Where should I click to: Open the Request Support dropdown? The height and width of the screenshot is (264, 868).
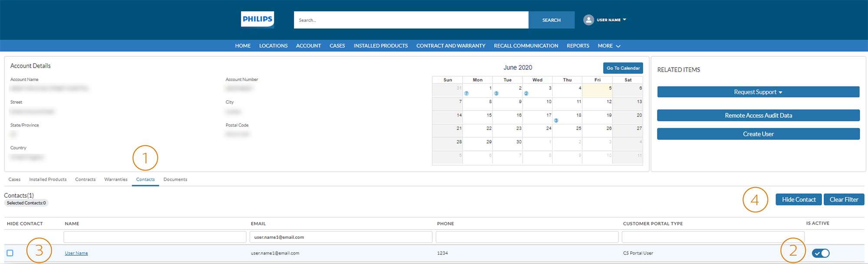click(758, 92)
